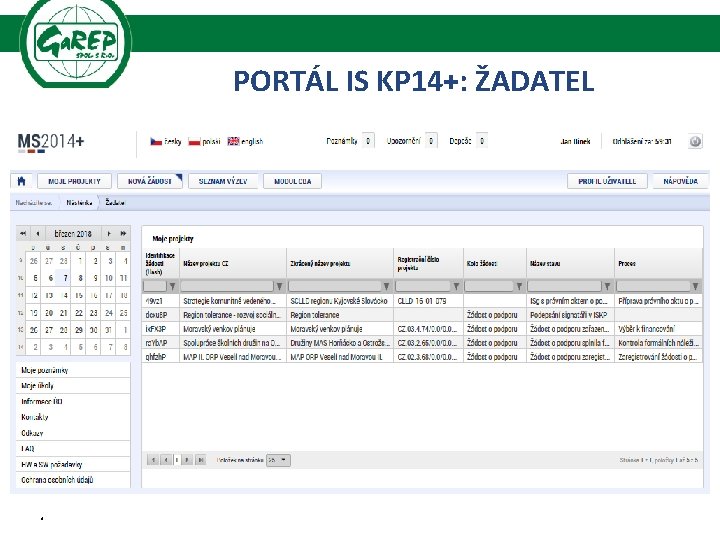
Task: Click current page number 1 in pager
Action: click(x=177, y=460)
